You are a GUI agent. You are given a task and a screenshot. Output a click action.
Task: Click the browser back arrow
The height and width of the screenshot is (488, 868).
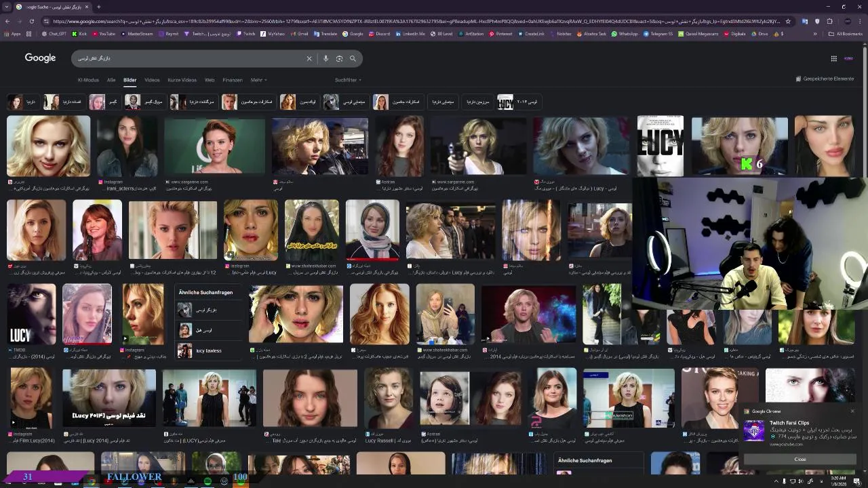[7, 21]
